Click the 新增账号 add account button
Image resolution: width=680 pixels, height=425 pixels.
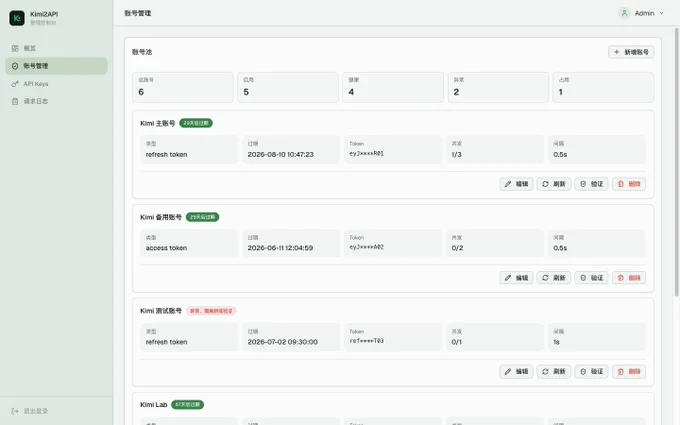click(631, 52)
